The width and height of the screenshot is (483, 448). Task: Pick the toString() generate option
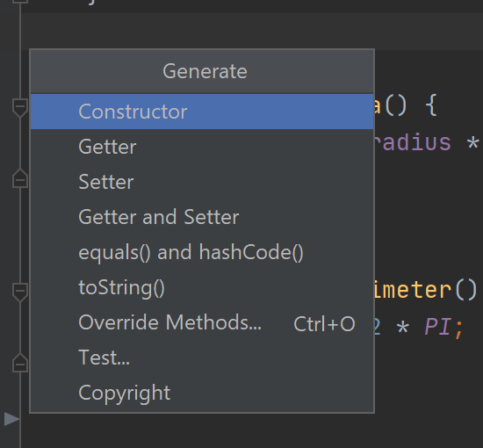pyautogui.click(x=202, y=287)
